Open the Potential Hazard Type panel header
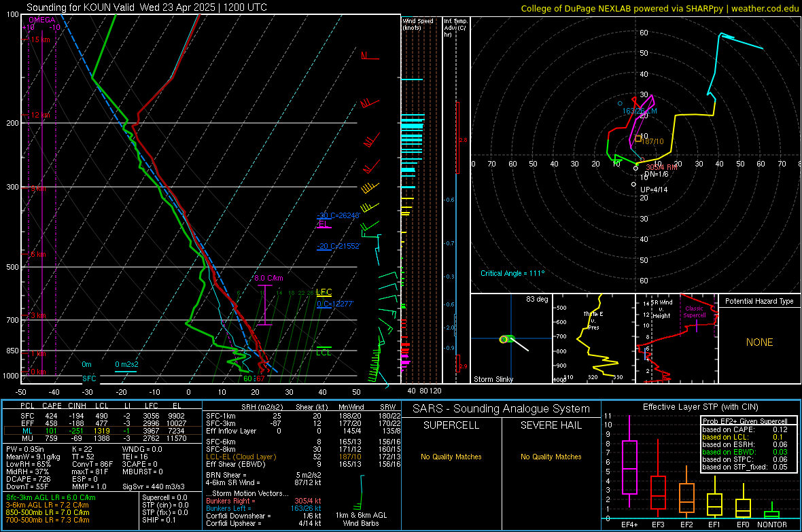 (759, 301)
